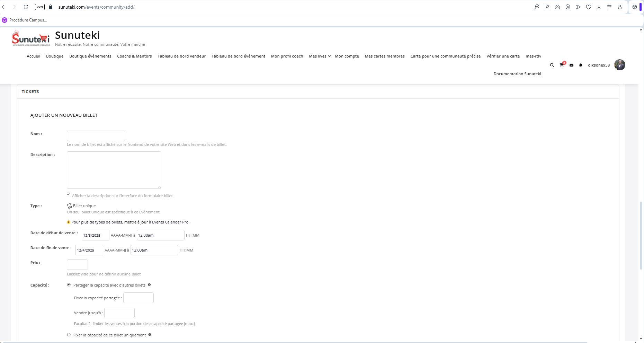Open the messages envelope icon

pos(571,65)
